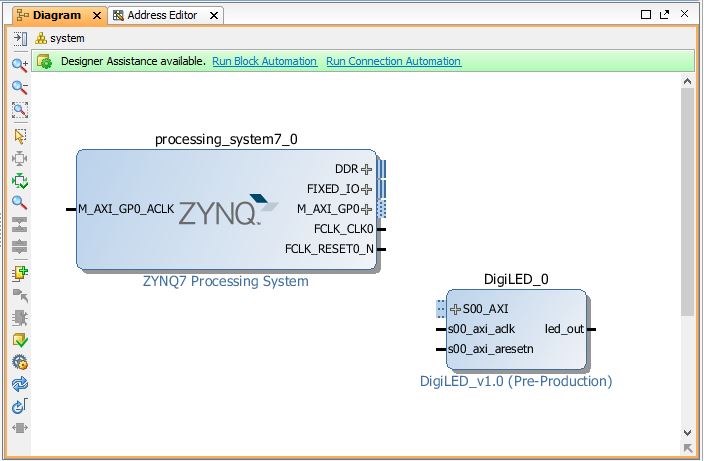
Task: Click the yellow system hierarchy icon
Action: pyautogui.click(x=41, y=38)
